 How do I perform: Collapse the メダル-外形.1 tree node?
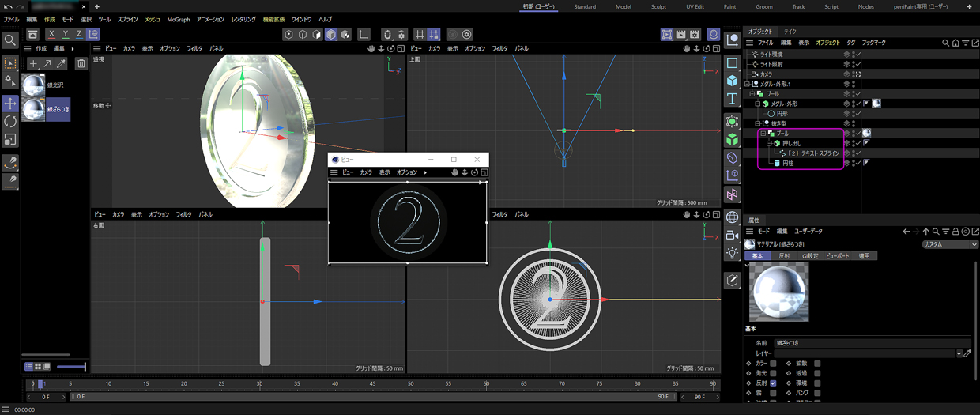click(747, 84)
